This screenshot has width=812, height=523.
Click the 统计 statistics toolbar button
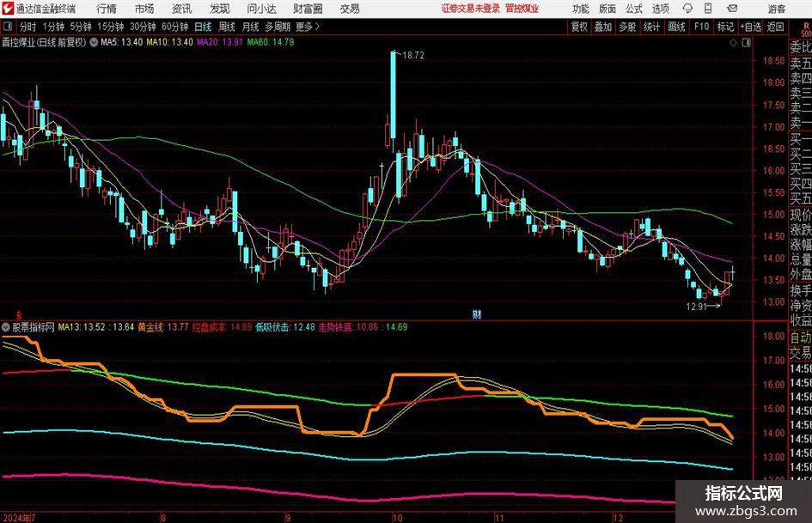click(x=651, y=27)
